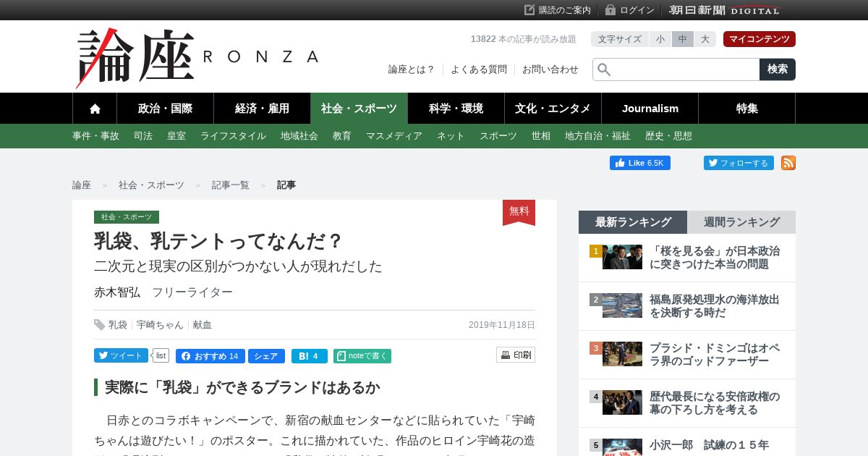Click the Facebook Like 6.5K button
This screenshot has height=456, width=868.
(x=640, y=163)
